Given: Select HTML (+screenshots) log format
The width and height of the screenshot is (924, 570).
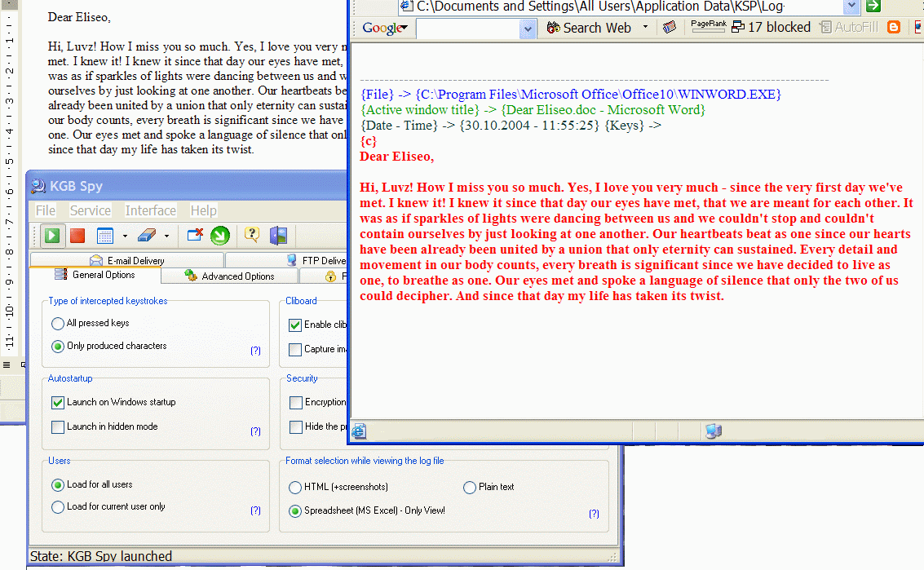Looking at the screenshot, I should click(x=295, y=488).
